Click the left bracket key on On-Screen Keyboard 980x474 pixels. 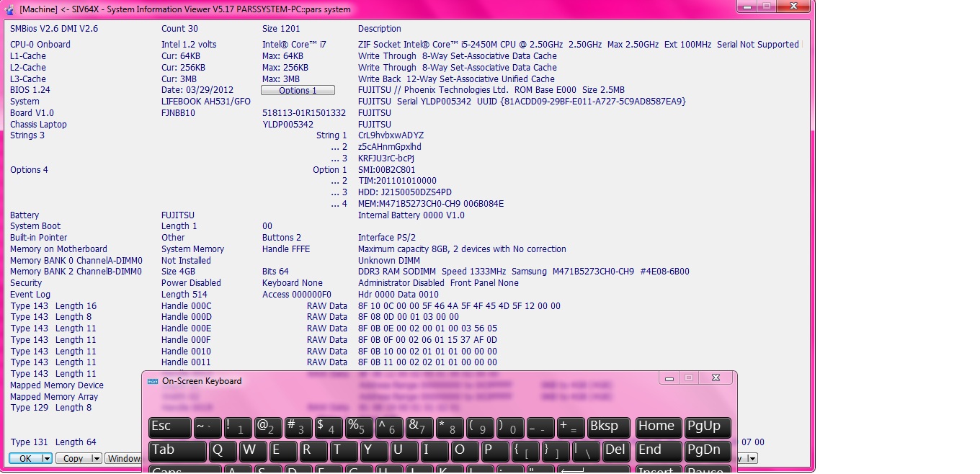526,451
